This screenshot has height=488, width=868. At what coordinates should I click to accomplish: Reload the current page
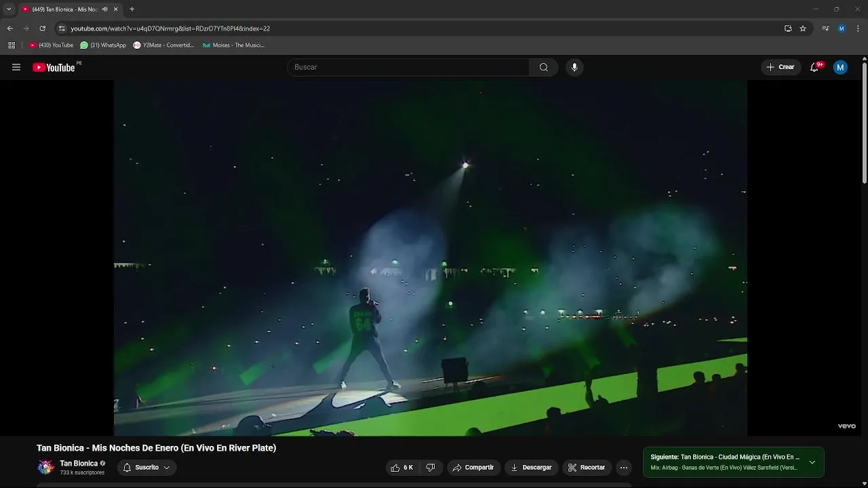pos(42,28)
